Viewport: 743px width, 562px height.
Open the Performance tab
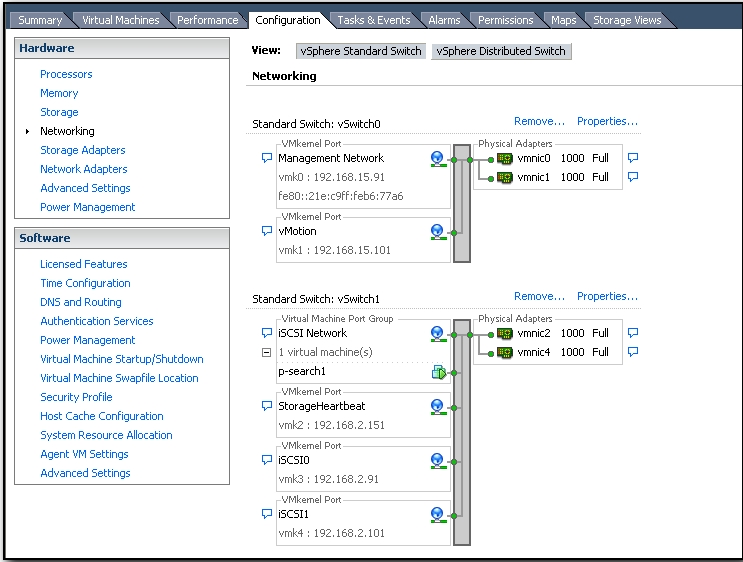(x=208, y=20)
